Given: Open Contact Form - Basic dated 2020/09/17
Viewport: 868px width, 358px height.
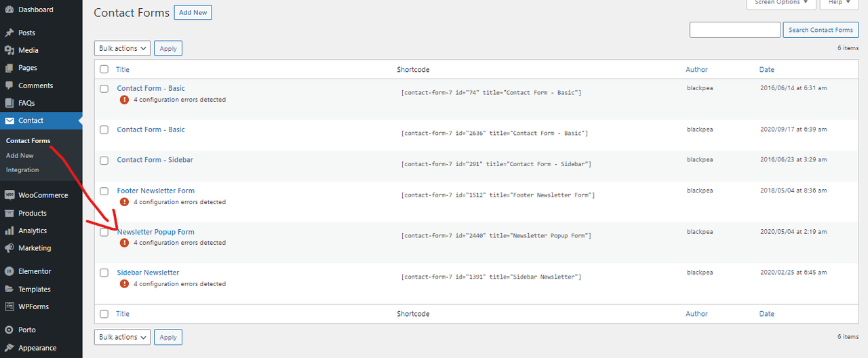Looking at the screenshot, I should pyautogui.click(x=151, y=130).
